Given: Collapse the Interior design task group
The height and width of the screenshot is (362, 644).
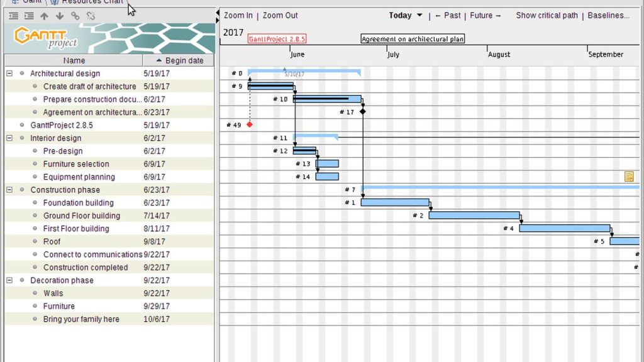Looking at the screenshot, I should [x=9, y=138].
